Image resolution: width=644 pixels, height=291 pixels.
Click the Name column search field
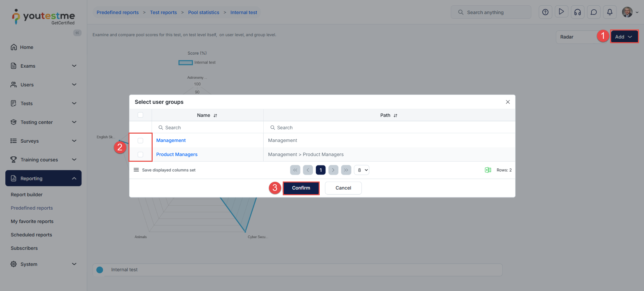(208, 128)
